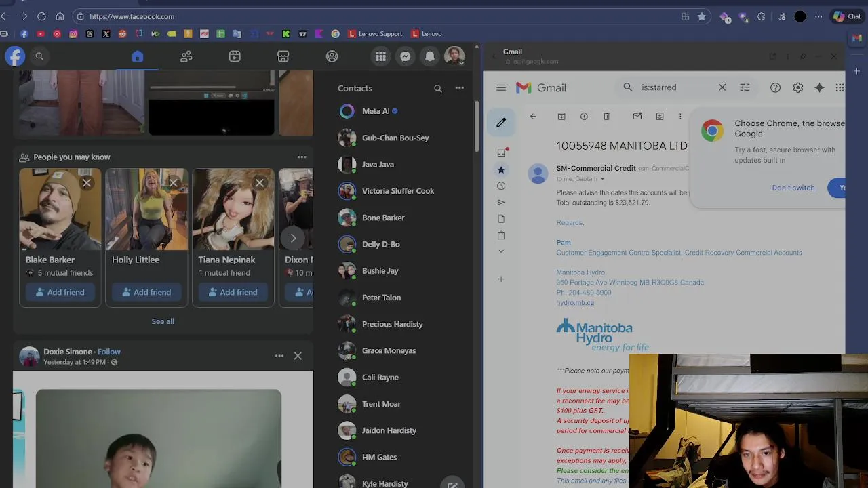The width and height of the screenshot is (868, 488).
Task: Open Facebook notifications bell
Action: click(x=430, y=56)
